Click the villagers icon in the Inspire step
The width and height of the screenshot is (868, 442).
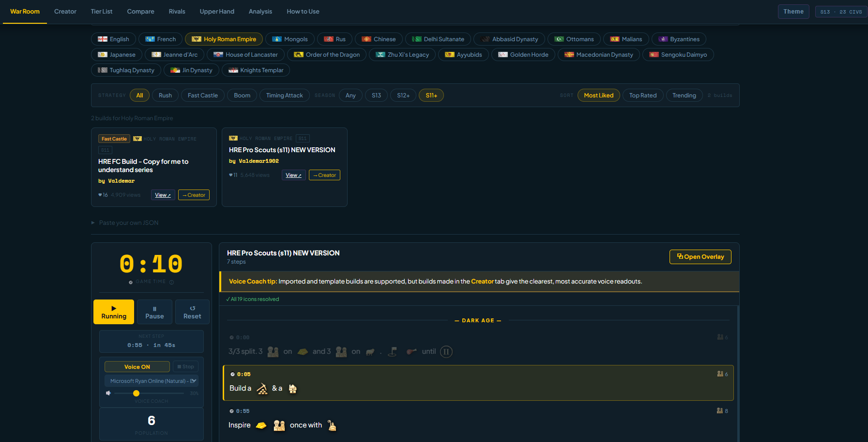pyautogui.click(x=279, y=426)
